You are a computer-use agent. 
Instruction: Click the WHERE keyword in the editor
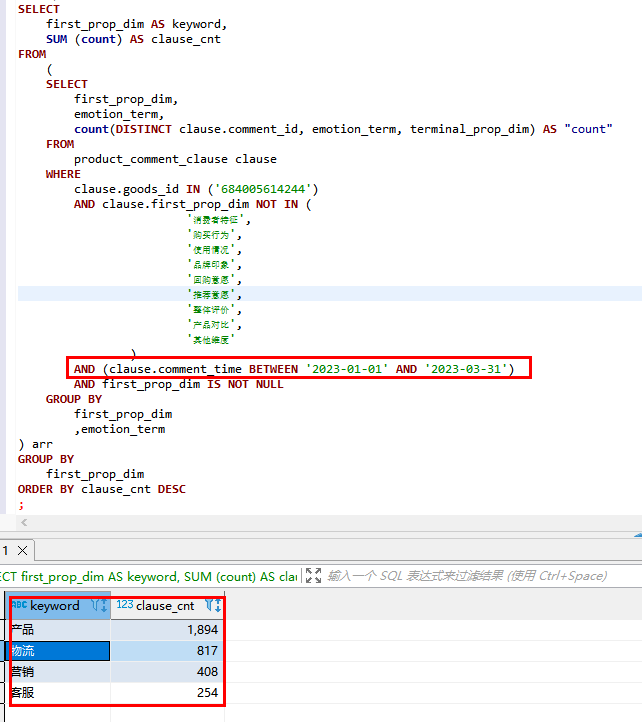tap(63, 174)
